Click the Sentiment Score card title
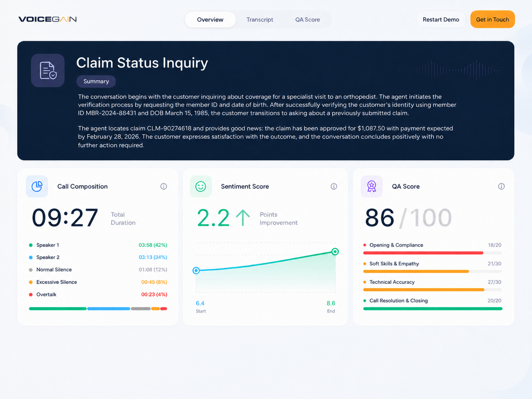This screenshot has height=399, width=532. (245, 186)
